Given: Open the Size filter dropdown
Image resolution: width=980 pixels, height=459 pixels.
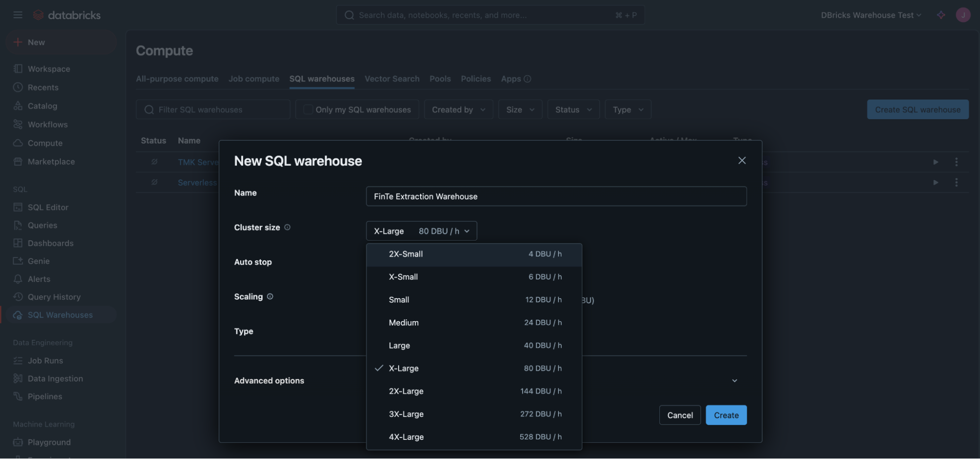Looking at the screenshot, I should coord(520,109).
